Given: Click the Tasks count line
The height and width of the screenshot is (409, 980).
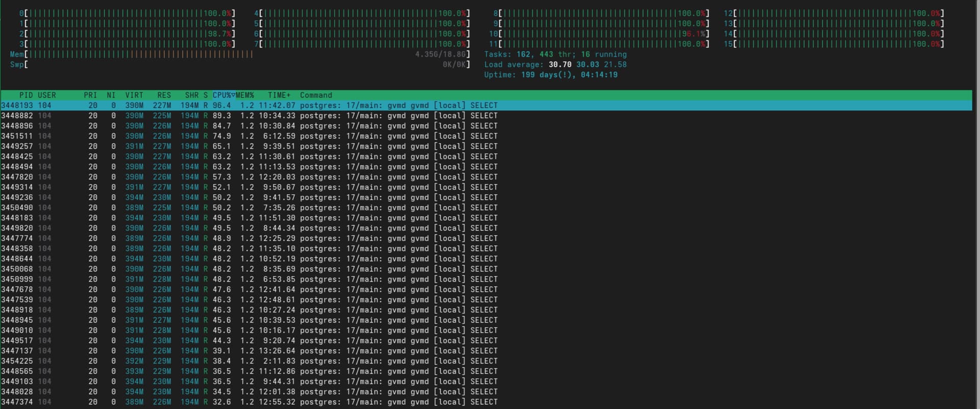Looking at the screenshot, I should click(x=555, y=54).
